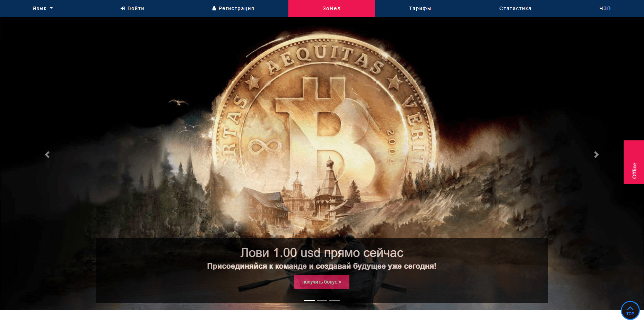
Task: Click the получить бонус button
Action: (322, 282)
